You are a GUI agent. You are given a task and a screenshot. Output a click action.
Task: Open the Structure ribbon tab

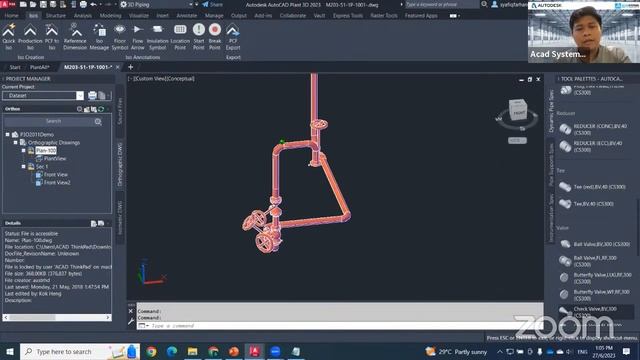click(x=56, y=16)
